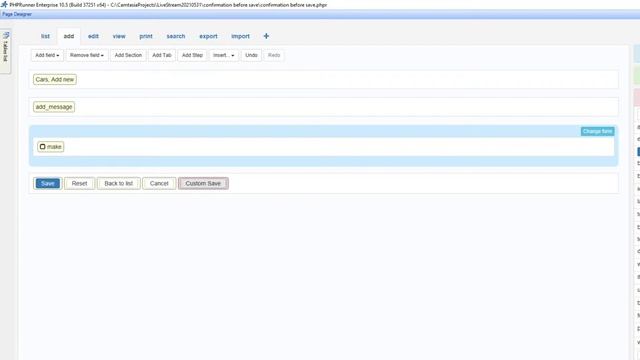Go to the export page tab
Viewport: 640px width, 360px height.
coord(208,36)
